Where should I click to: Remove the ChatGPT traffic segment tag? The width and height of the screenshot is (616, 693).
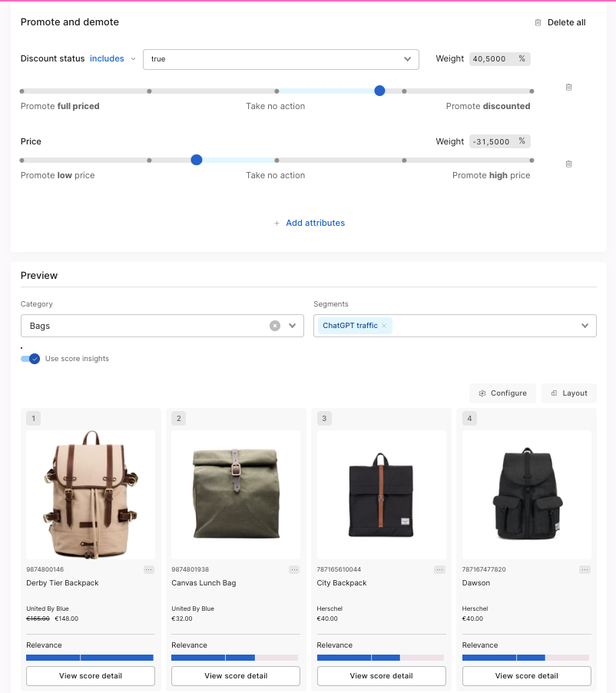pyautogui.click(x=384, y=326)
